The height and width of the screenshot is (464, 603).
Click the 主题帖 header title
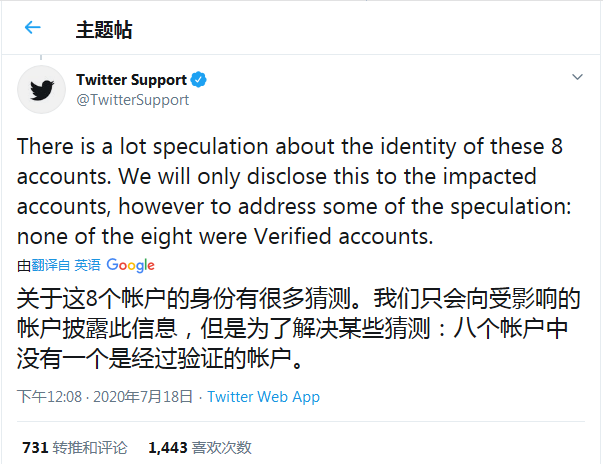(104, 29)
